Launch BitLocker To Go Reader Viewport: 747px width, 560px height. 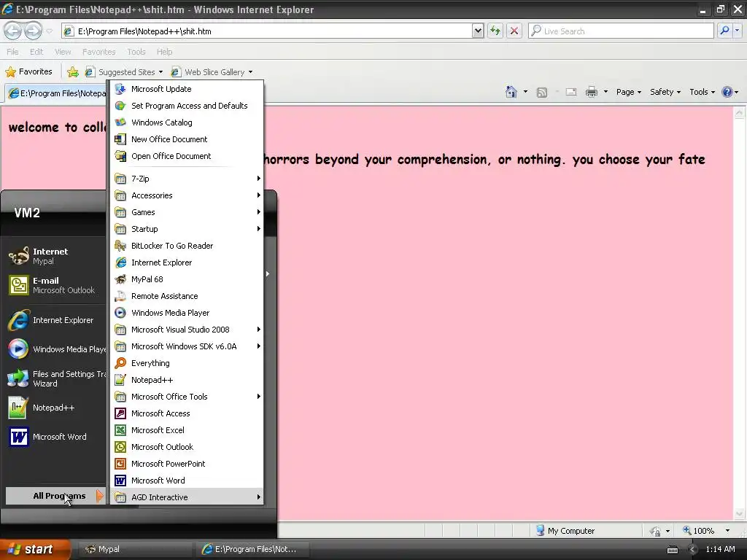tap(187, 246)
